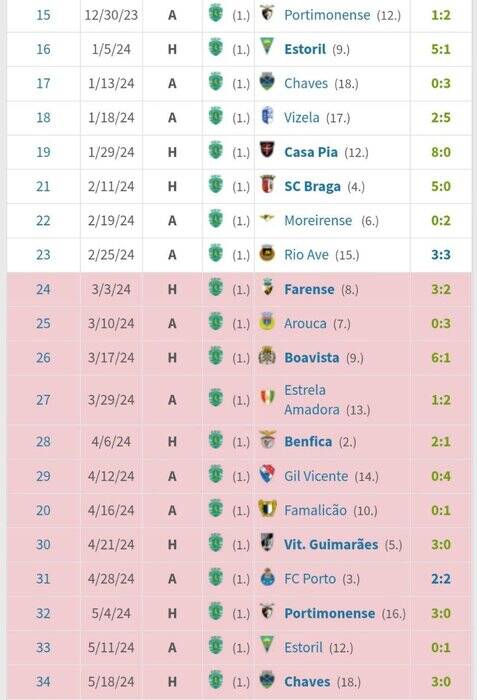Click the SC Braga club crest
The image size is (477, 700).
[267, 184]
